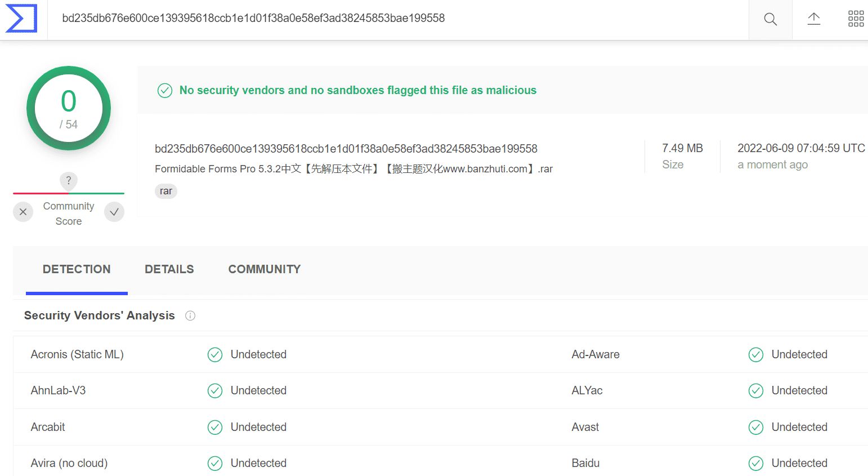This screenshot has width=868, height=476.
Task: Click the 2022-06-09 07:04:59 UTC timestamp
Action: pyautogui.click(x=801, y=148)
